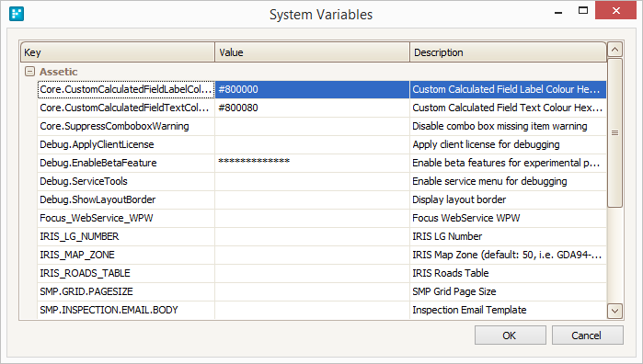Click the Cancel button
643x364 pixels.
pos(587,336)
